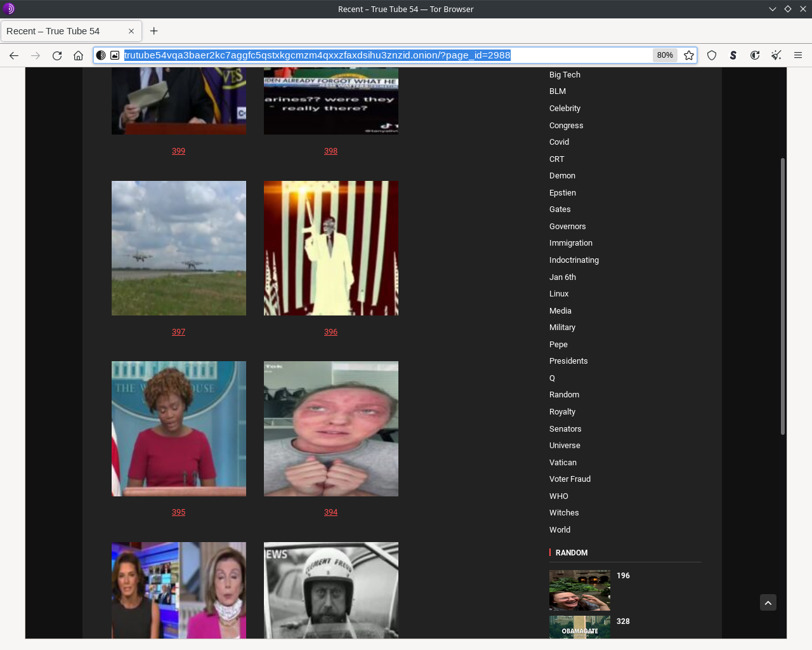The width and height of the screenshot is (812, 650).
Task: Open the Immigration category
Action: (571, 243)
